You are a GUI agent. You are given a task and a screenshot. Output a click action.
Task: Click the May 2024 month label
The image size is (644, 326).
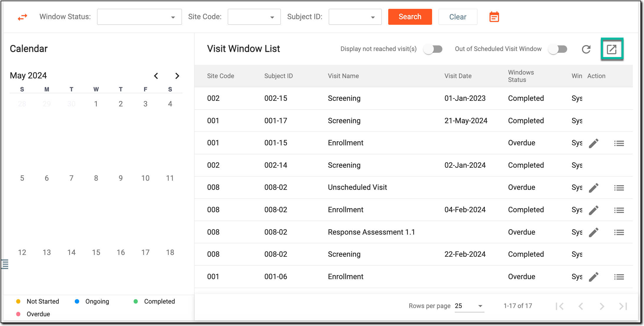(28, 76)
